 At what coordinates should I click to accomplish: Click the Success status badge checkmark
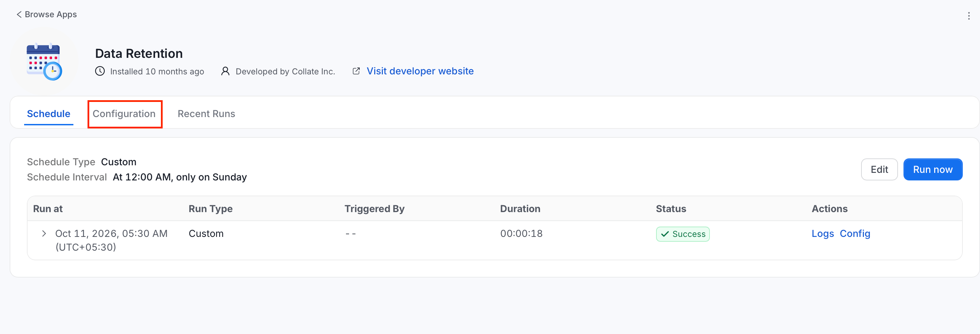(x=665, y=234)
